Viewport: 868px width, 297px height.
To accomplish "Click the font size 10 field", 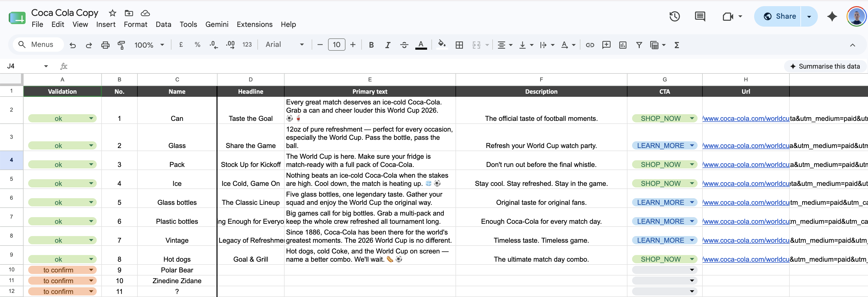I will (x=337, y=45).
